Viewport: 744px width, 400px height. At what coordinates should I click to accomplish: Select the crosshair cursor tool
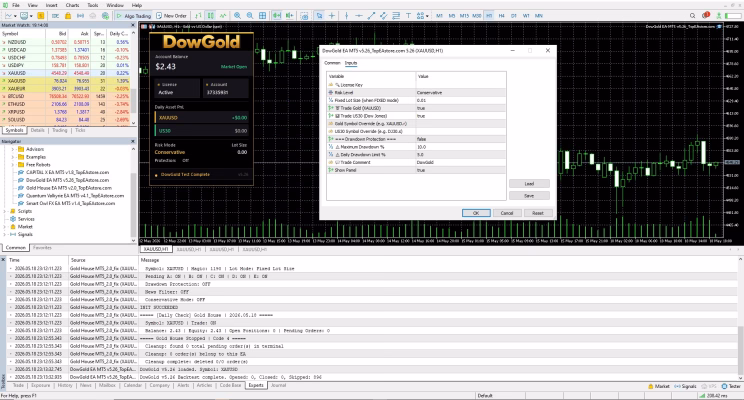(332, 16)
